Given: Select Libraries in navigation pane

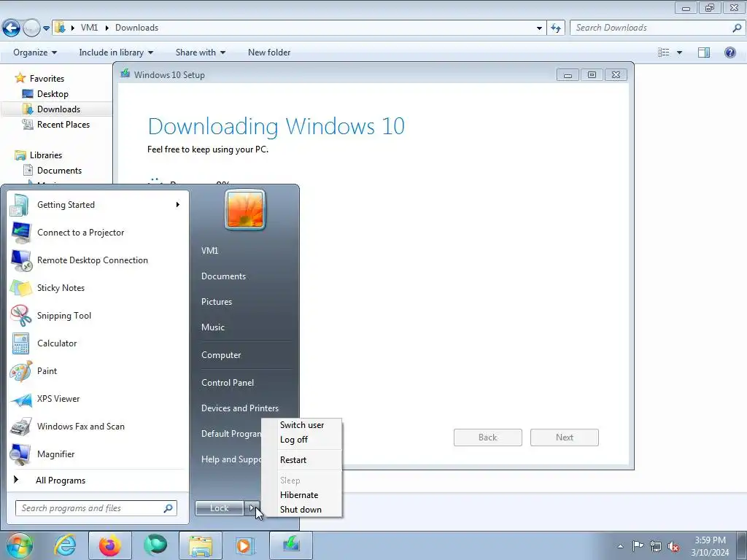Looking at the screenshot, I should pyautogui.click(x=45, y=155).
